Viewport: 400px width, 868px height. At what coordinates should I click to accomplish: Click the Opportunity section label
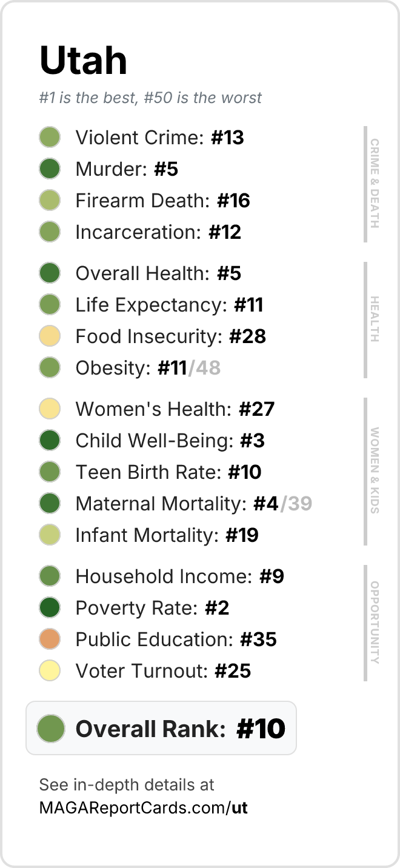375,623
